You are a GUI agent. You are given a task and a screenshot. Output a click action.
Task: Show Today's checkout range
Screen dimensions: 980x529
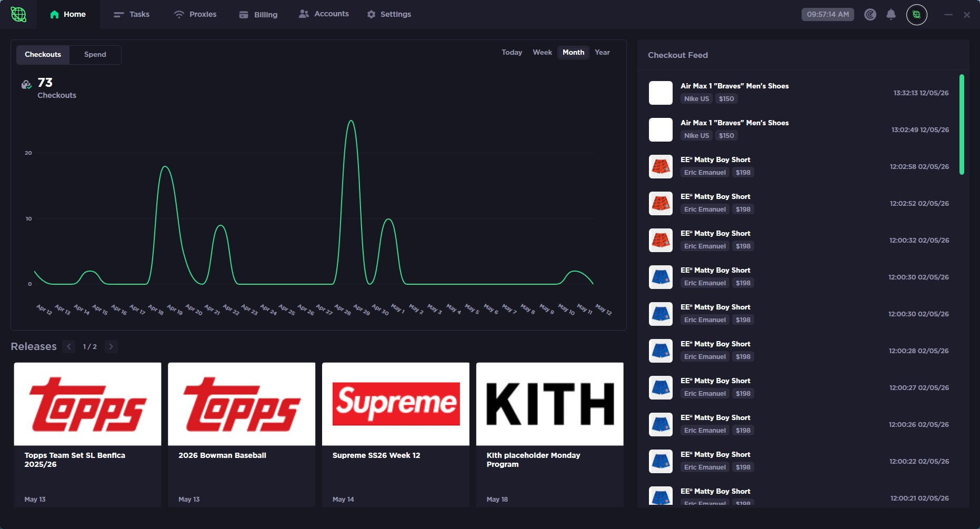(x=512, y=53)
